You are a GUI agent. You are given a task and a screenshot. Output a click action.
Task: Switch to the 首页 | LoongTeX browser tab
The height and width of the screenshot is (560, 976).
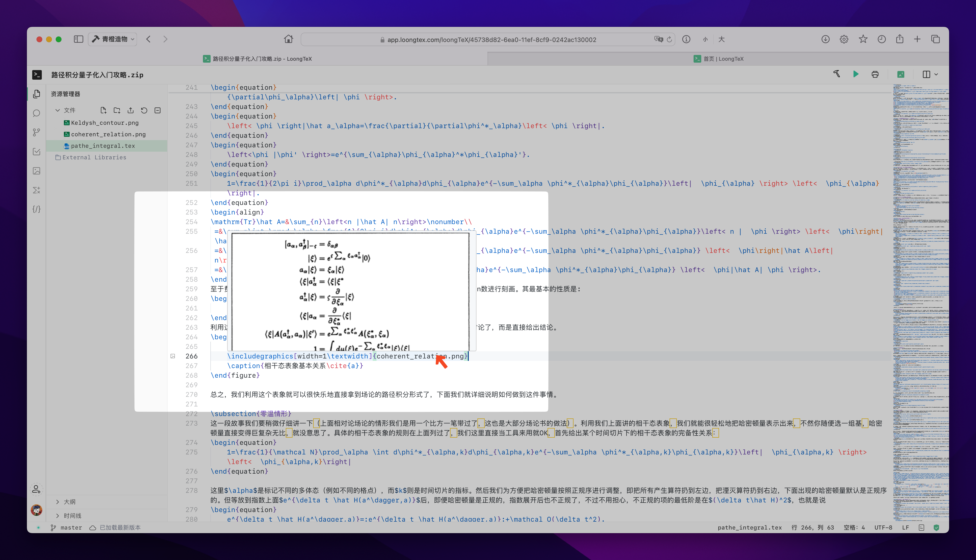[718, 59]
